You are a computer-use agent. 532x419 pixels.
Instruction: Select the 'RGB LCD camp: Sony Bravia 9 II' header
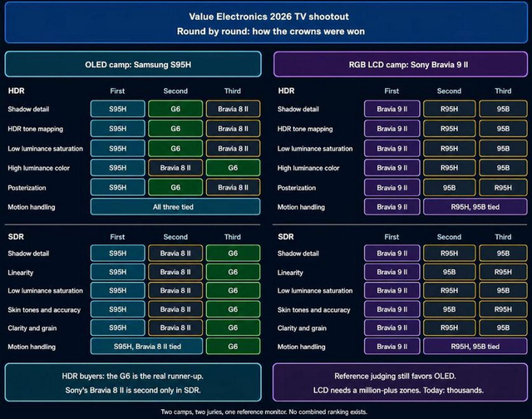pyautogui.click(x=401, y=65)
